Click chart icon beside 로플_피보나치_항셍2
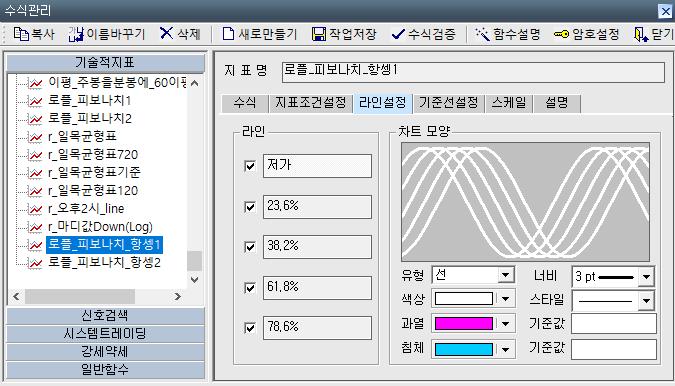Viewport: 675px width, 386px height. pyautogui.click(x=35, y=263)
